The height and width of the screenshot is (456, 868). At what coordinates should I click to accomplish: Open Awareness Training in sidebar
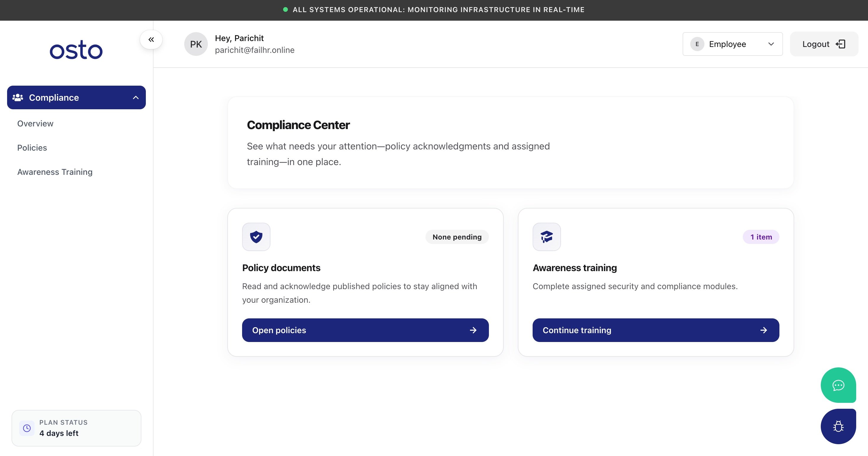coord(55,172)
